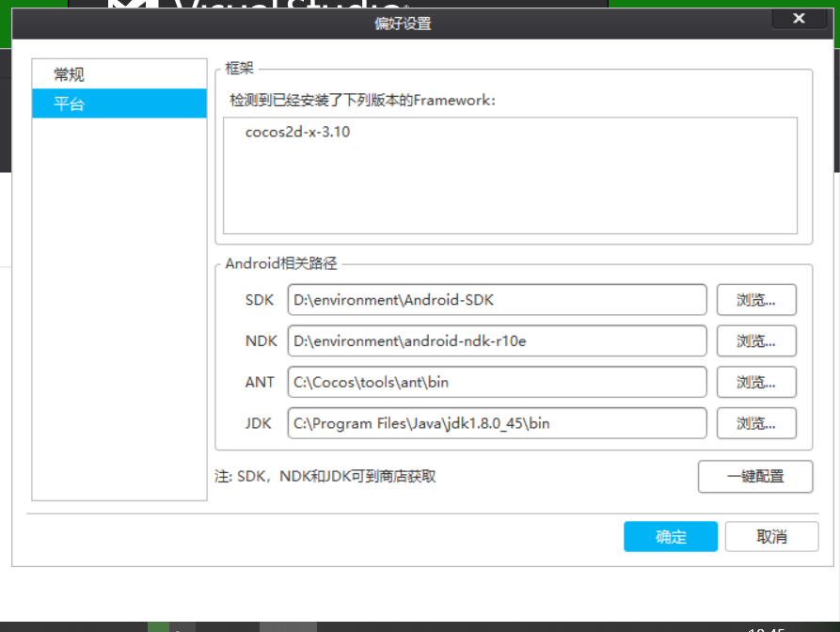
Task: Click the JDK path input field
Action: [x=497, y=423]
